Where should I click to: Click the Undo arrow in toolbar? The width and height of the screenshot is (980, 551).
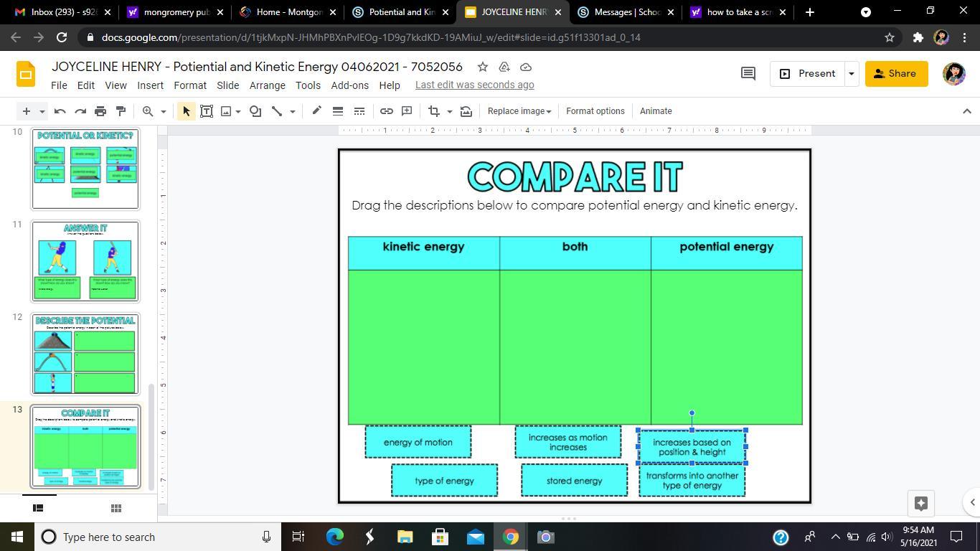(x=60, y=111)
